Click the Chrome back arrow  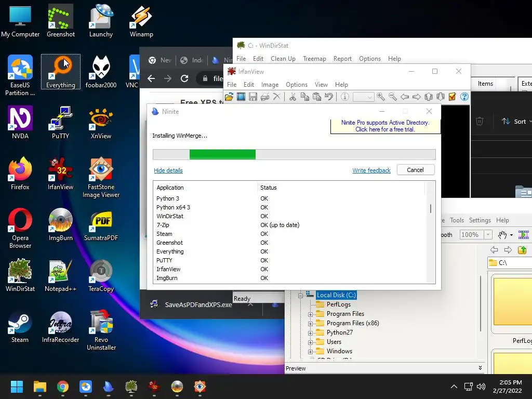pyautogui.click(x=151, y=79)
